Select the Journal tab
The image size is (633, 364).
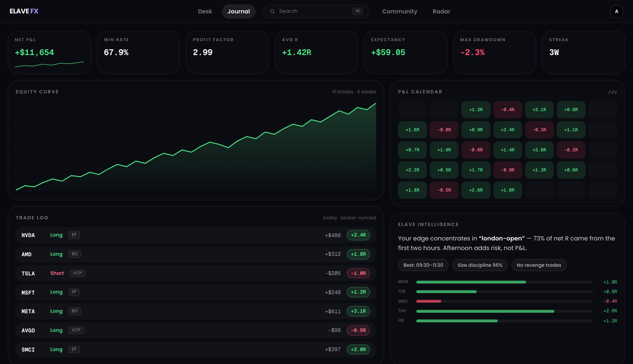point(239,11)
